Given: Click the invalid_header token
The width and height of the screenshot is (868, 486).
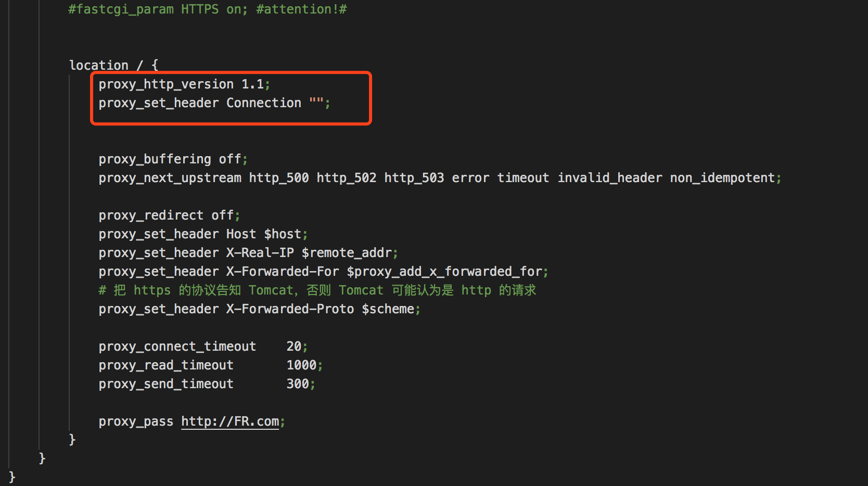Looking at the screenshot, I should [609, 178].
